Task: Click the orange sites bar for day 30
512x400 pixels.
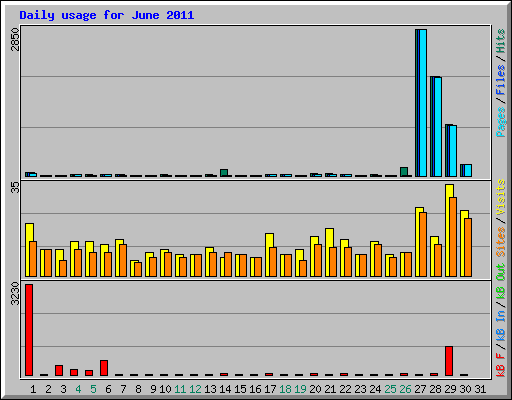Action: pyautogui.click(x=468, y=248)
